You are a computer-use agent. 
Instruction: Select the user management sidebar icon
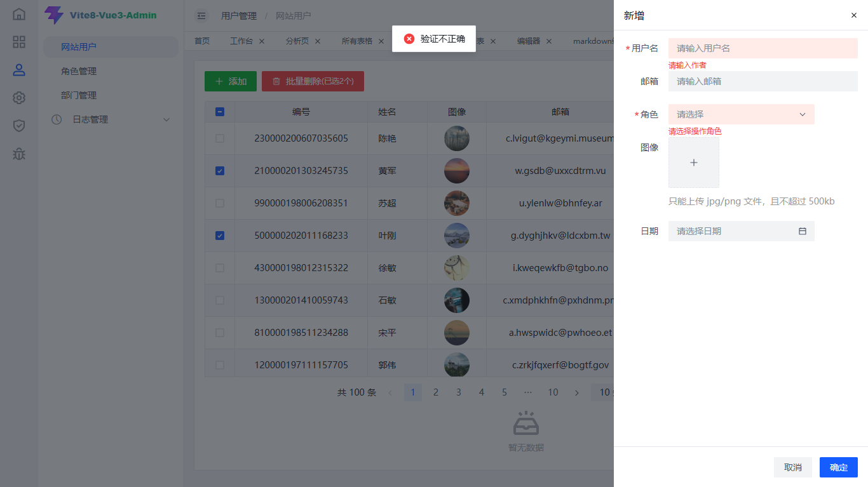pos(19,70)
